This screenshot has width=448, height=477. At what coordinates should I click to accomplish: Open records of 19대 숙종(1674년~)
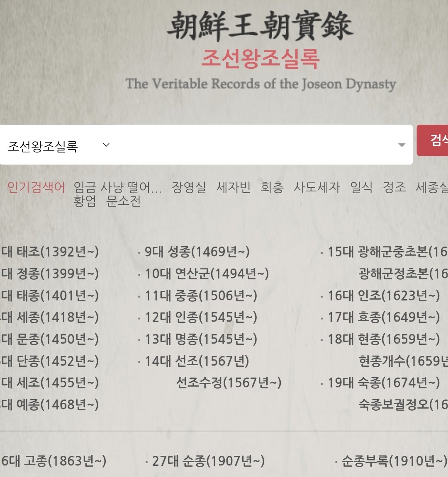coord(383,383)
